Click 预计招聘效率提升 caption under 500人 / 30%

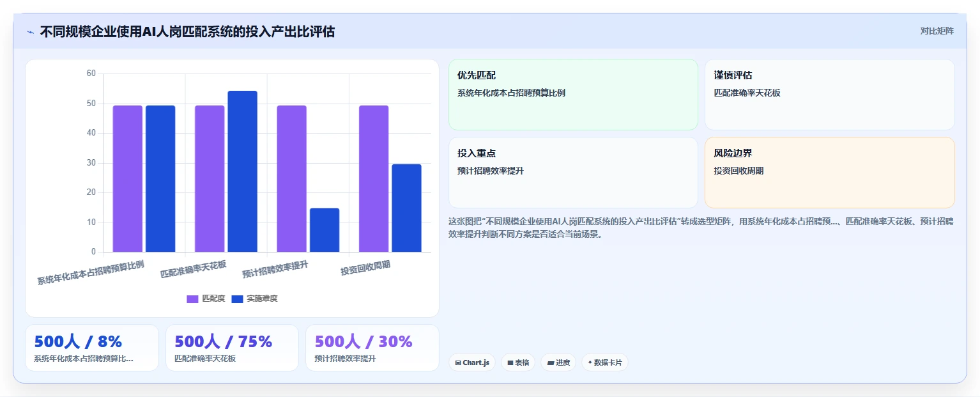(x=345, y=359)
